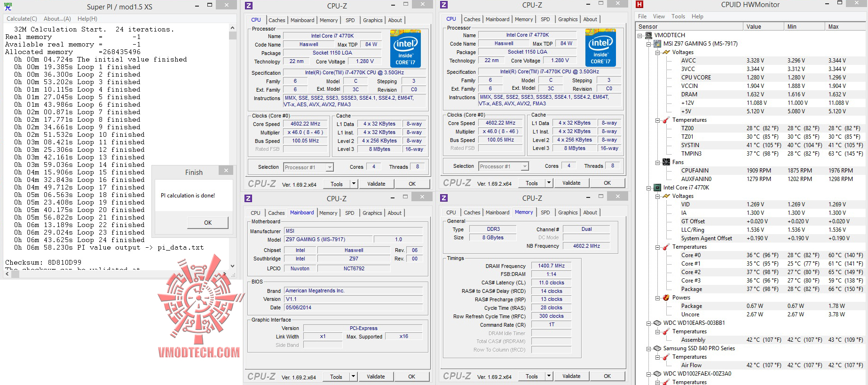Click Validate in the CPU-Z Mainboard window
The image size is (868, 385).
point(376,377)
